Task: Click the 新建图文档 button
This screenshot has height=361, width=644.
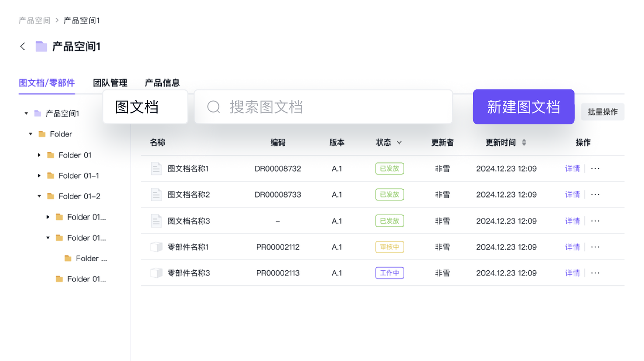Action: pyautogui.click(x=523, y=107)
